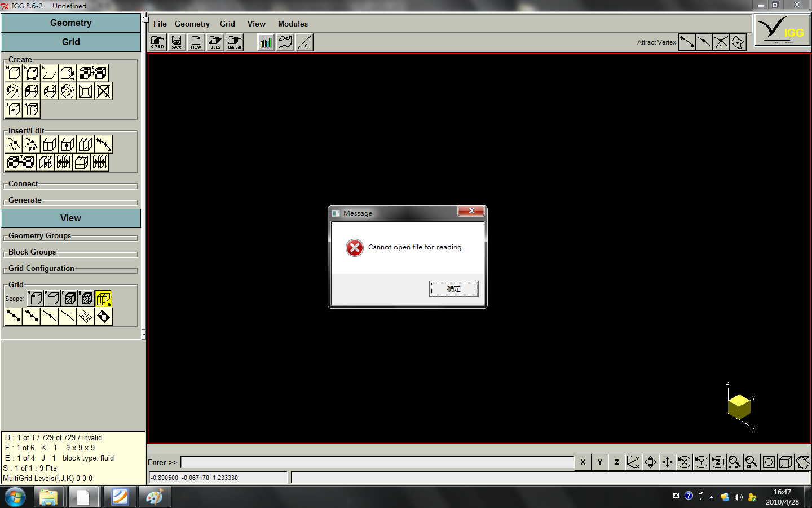Align view along the X axis
Viewport: 812px width, 508px height.
pos(582,462)
